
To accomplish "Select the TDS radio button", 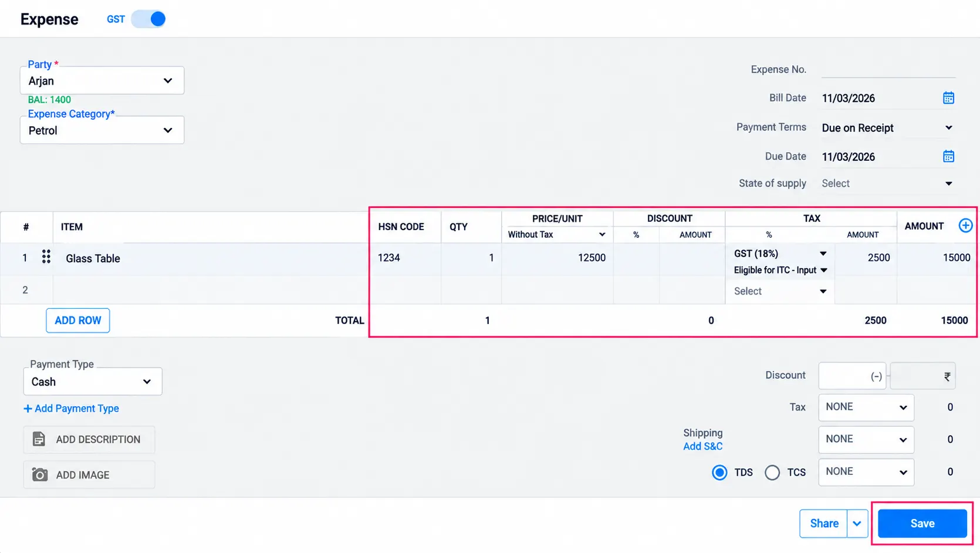I will click(x=719, y=472).
